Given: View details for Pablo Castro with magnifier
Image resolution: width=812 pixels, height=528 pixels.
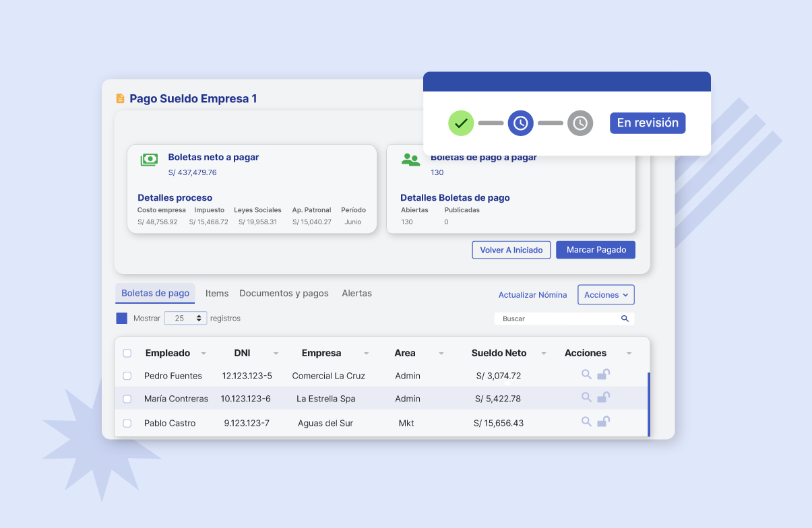Looking at the screenshot, I should (x=586, y=422).
